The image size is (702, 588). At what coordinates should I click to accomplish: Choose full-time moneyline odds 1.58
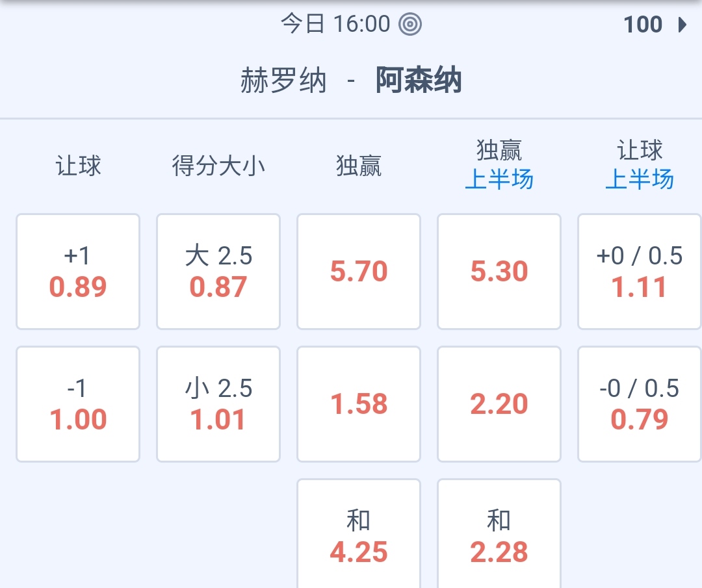[359, 404]
